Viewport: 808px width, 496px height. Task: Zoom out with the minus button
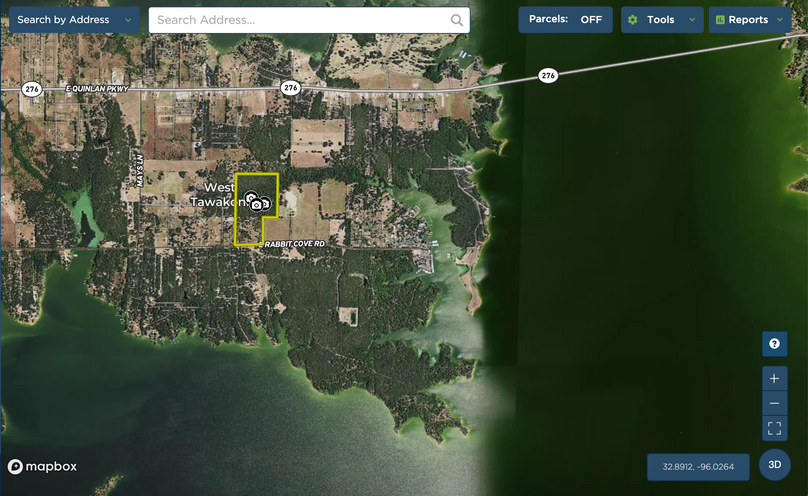[x=774, y=404]
